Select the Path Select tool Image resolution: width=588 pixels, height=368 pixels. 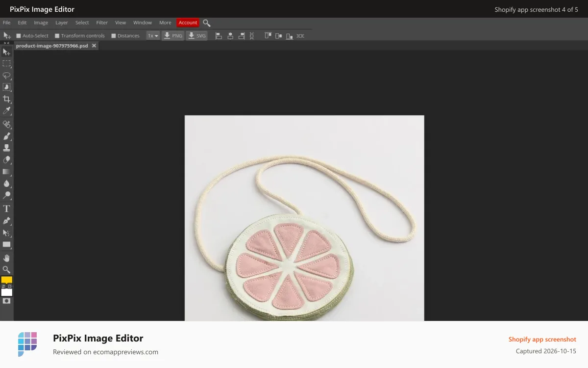coord(6,233)
